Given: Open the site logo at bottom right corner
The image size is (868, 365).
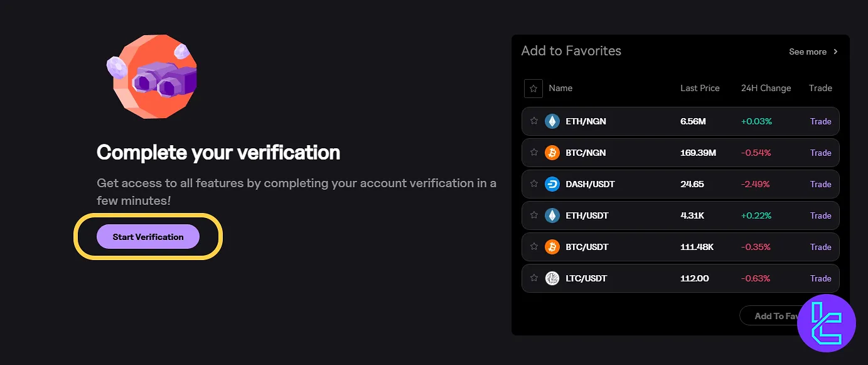Looking at the screenshot, I should point(826,323).
